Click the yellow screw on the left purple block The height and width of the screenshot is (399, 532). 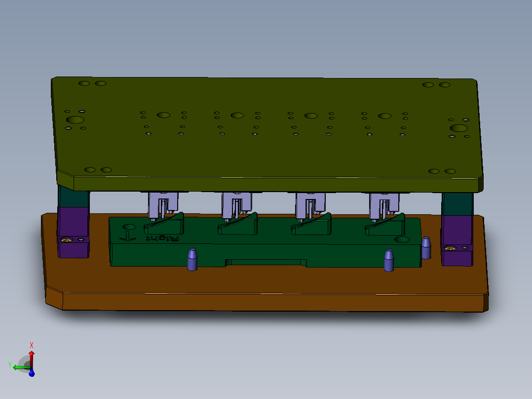tap(67, 240)
